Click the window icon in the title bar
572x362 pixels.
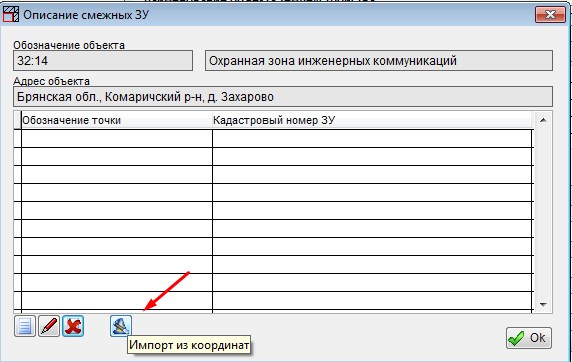[11, 15]
